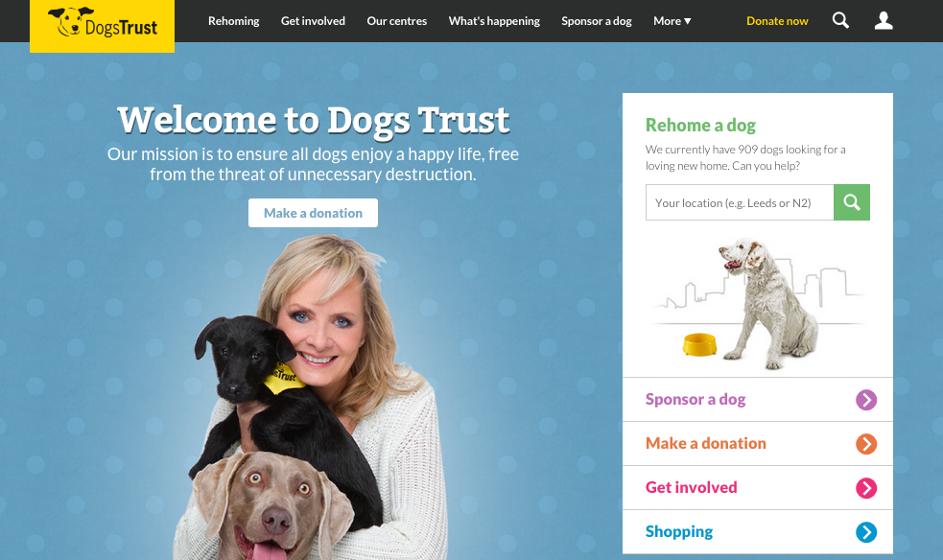Image resolution: width=943 pixels, height=560 pixels.
Task: Click blue arrow beside Shopping
Action: (866, 532)
